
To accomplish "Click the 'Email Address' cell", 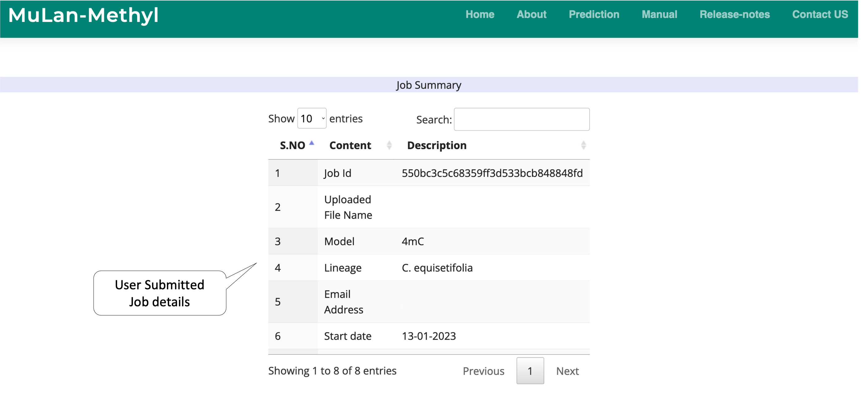I will tap(356, 302).
